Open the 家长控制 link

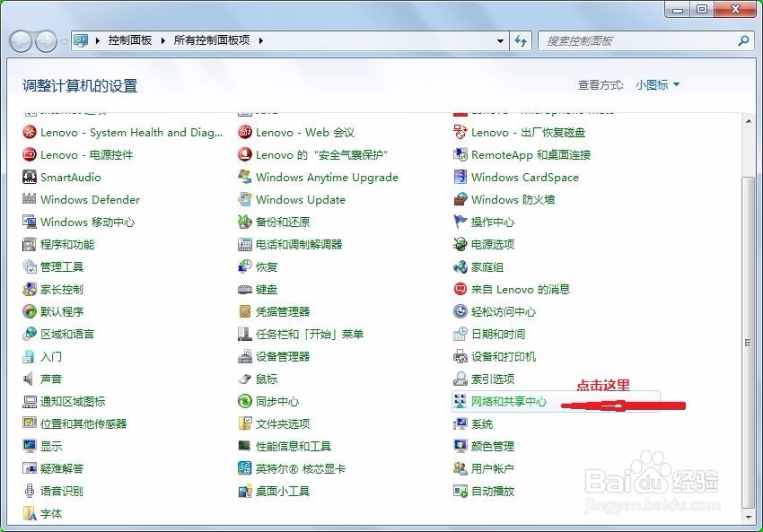click(62, 290)
